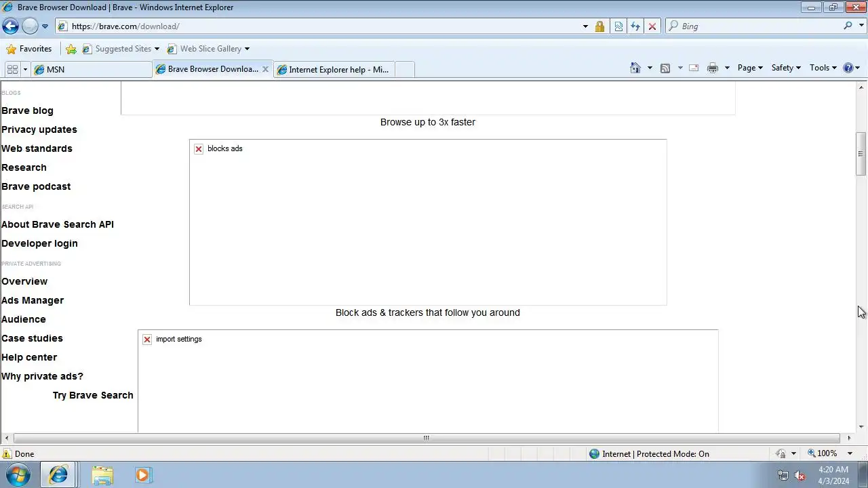This screenshot has width=868, height=488.
Task: Open Web standards link
Action: (x=37, y=148)
